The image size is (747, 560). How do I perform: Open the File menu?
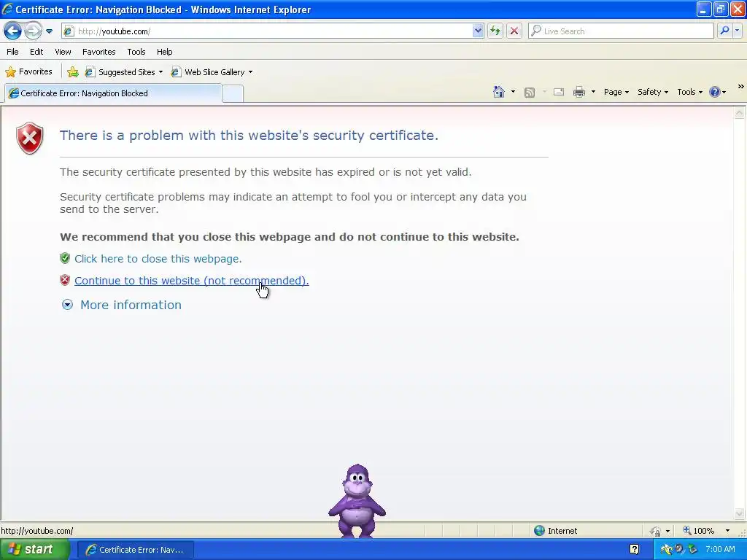point(13,52)
